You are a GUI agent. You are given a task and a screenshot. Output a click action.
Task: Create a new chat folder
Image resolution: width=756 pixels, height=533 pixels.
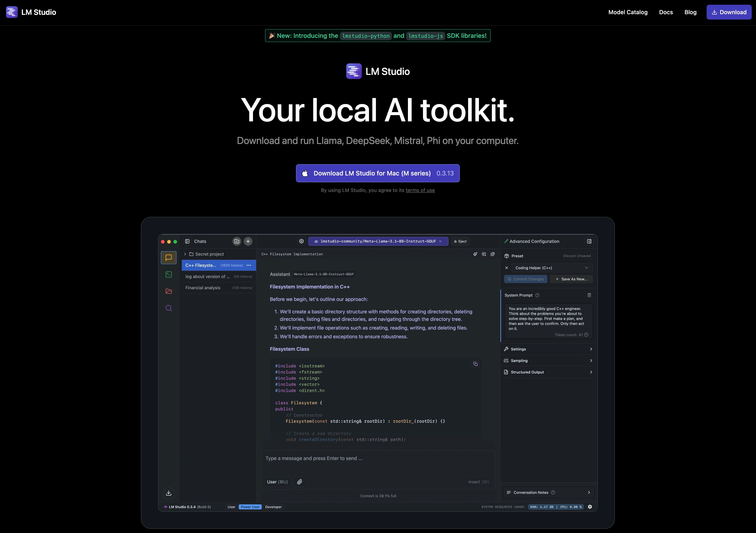[237, 241]
